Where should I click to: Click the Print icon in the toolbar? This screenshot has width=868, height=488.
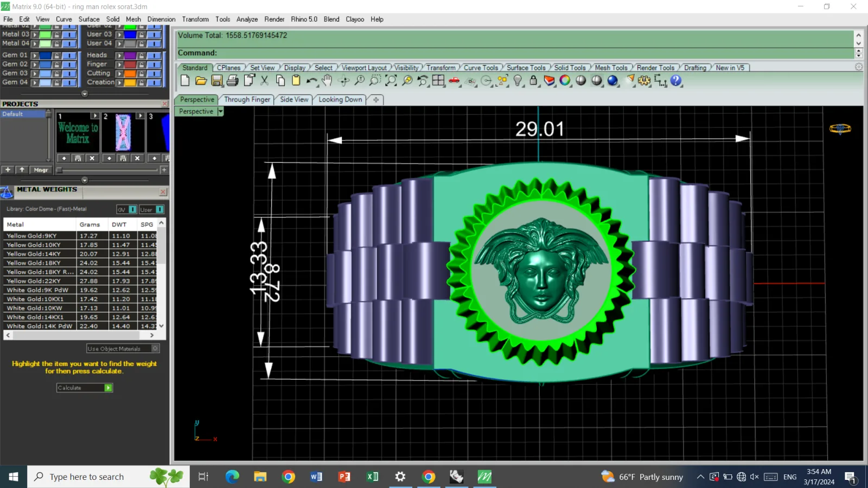[x=233, y=81]
